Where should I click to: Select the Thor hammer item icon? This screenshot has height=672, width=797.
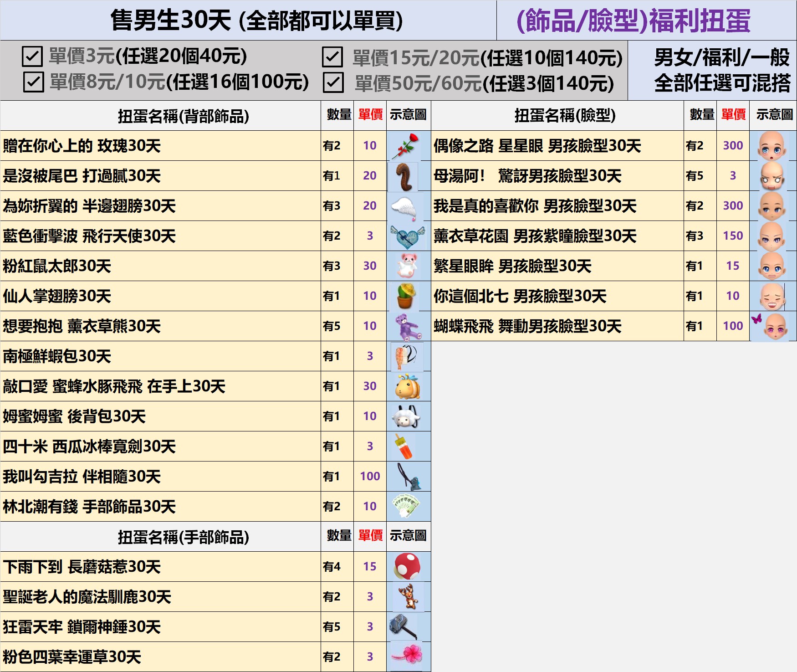[x=404, y=626]
